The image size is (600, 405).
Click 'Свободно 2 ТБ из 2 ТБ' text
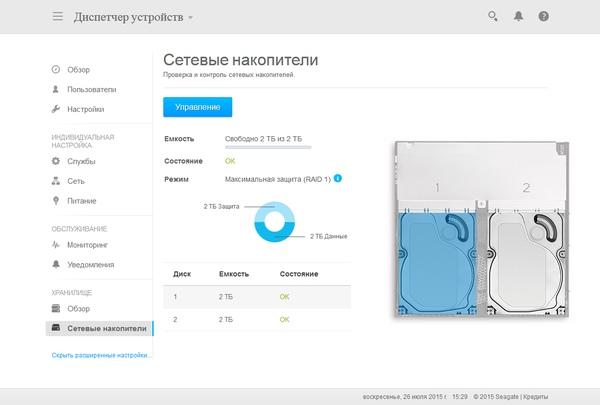[x=263, y=139]
